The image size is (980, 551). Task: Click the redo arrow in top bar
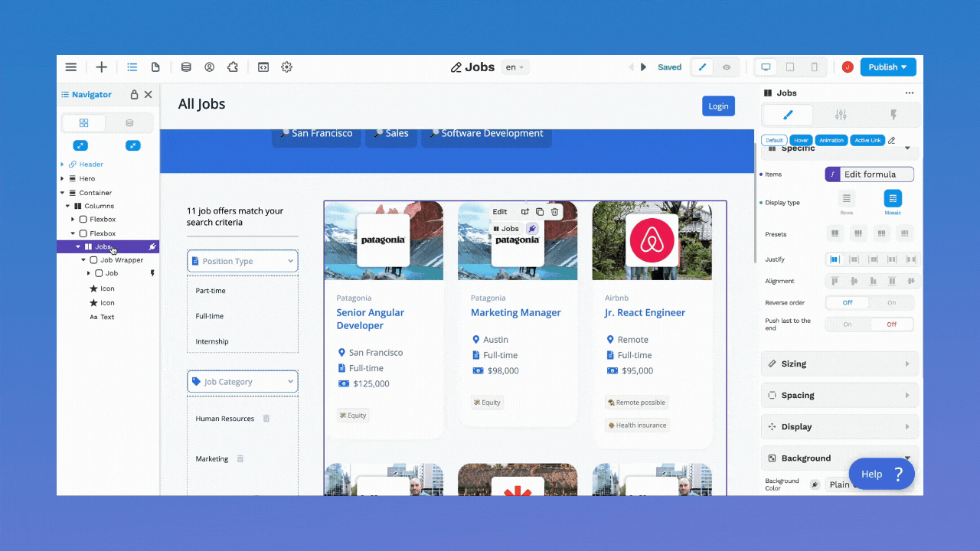(644, 67)
